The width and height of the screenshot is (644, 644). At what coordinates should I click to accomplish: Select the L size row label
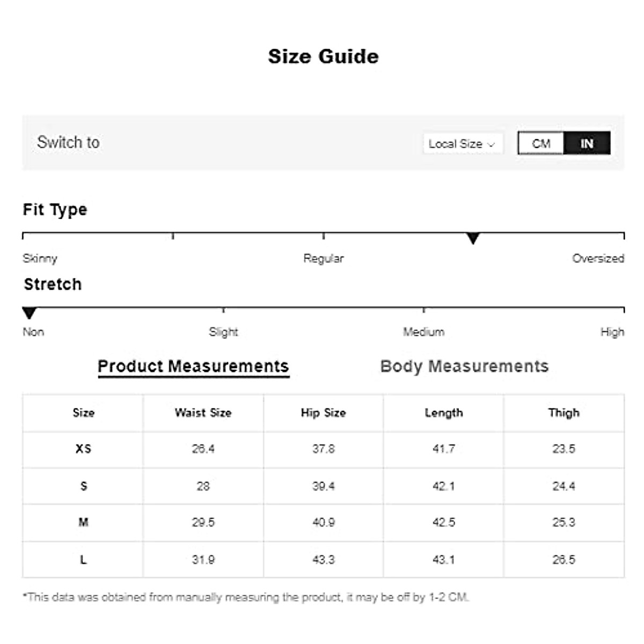(x=83, y=560)
